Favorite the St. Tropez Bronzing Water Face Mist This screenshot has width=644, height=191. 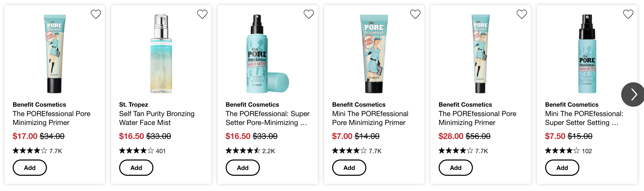click(202, 14)
